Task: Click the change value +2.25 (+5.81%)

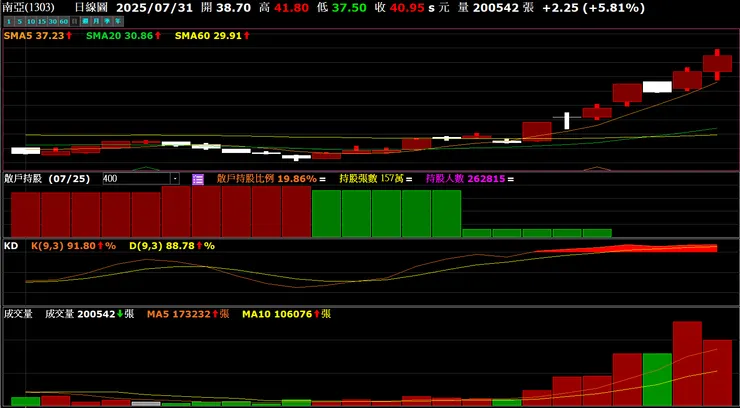Action: pos(593,8)
